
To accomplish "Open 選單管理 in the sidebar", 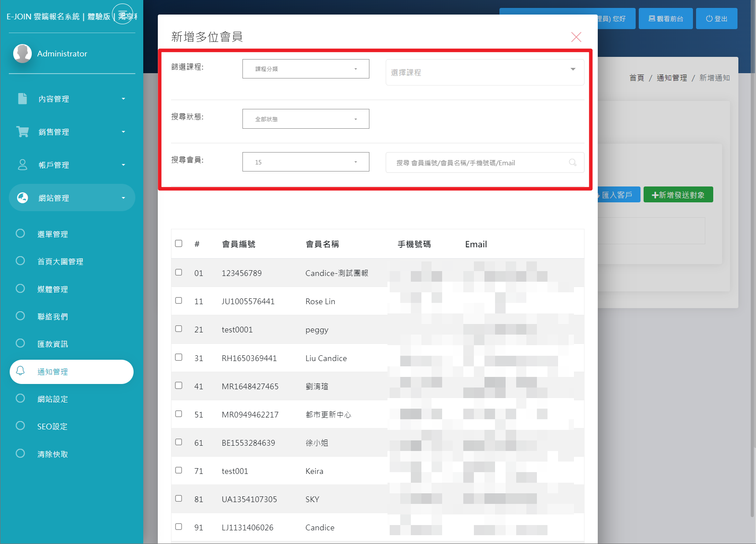I will tap(52, 234).
